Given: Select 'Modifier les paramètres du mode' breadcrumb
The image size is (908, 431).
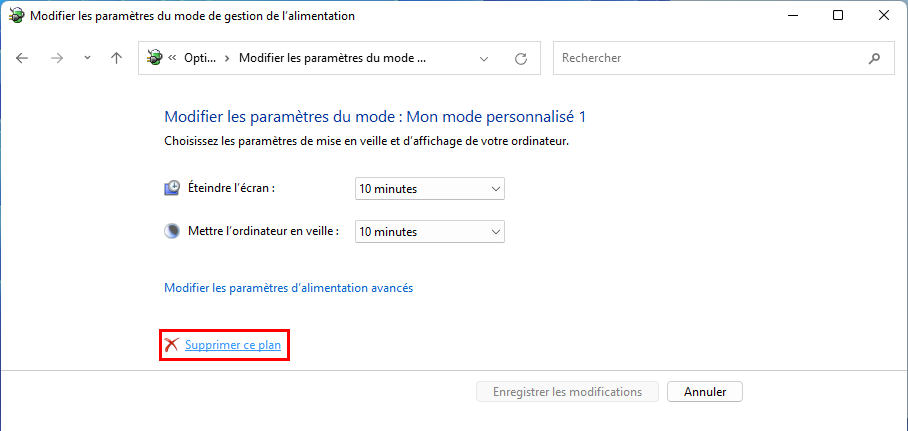Looking at the screenshot, I should pos(332,58).
